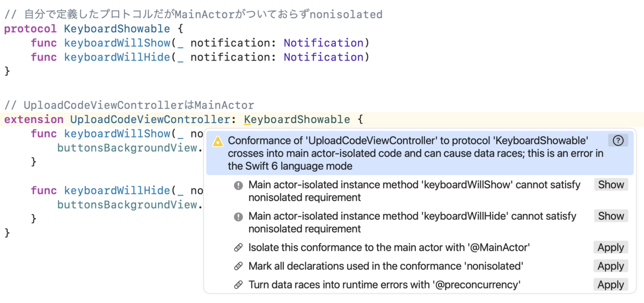The image size is (644, 303).
Task: Click buttonsBackgroundView under extension keyboardWillHide
Action: point(127,205)
